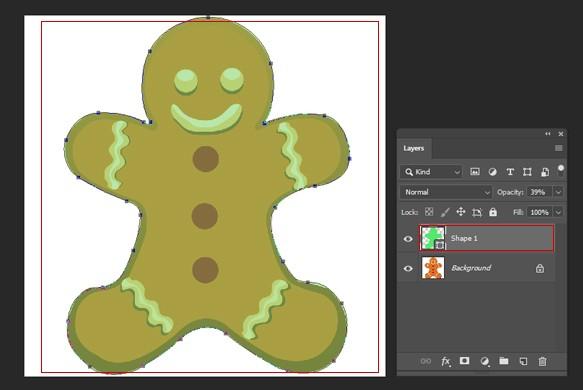This screenshot has width=583, height=390.
Task: Collapse the panel with double arrows
Action: 548,134
